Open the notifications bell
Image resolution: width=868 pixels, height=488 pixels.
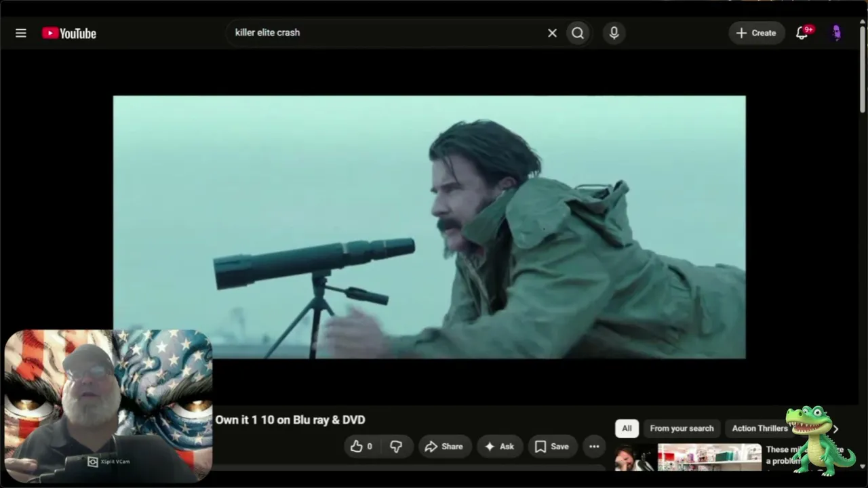click(x=802, y=33)
